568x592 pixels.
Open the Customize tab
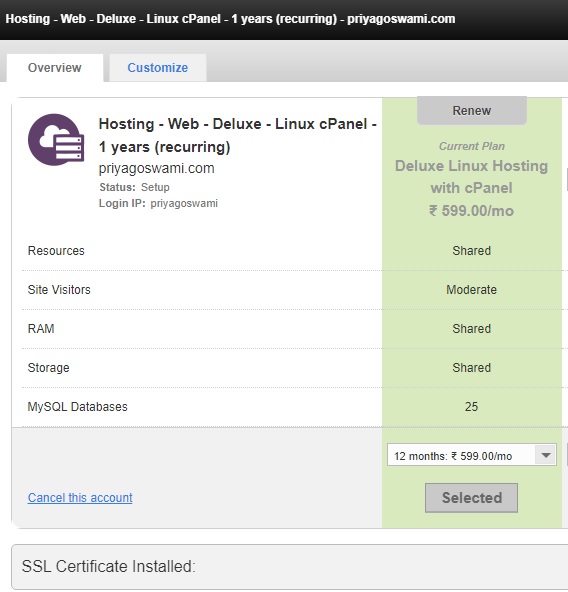point(157,68)
